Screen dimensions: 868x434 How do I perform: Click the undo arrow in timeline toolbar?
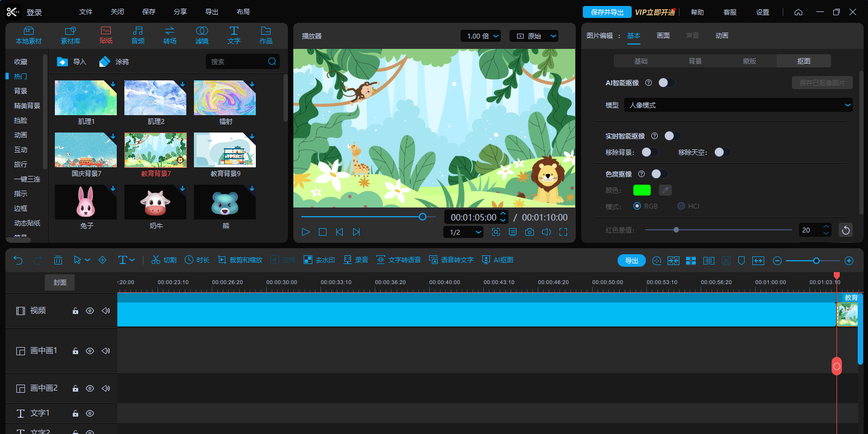pyautogui.click(x=18, y=260)
